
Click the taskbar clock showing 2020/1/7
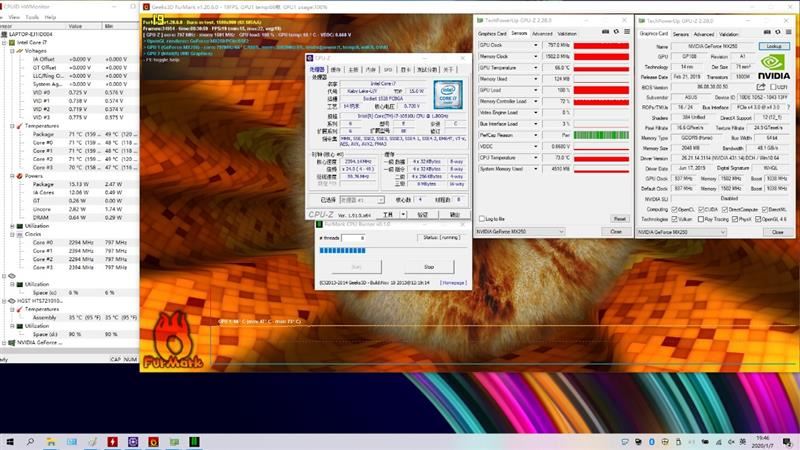click(x=763, y=442)
